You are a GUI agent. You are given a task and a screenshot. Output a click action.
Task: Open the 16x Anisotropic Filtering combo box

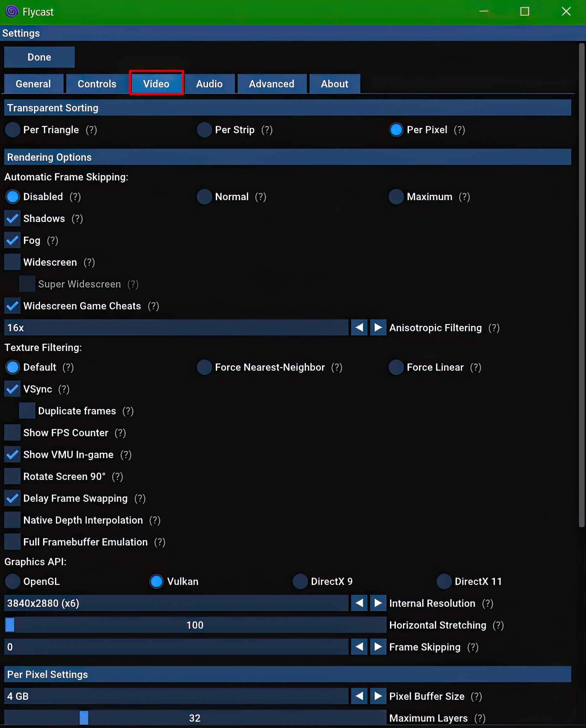tap(176, 328)
